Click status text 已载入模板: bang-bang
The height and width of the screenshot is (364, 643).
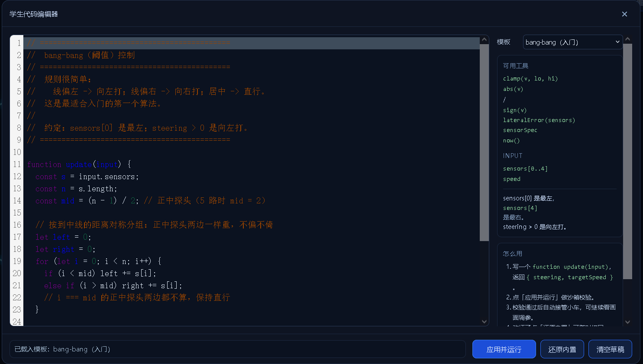(62, 349)
